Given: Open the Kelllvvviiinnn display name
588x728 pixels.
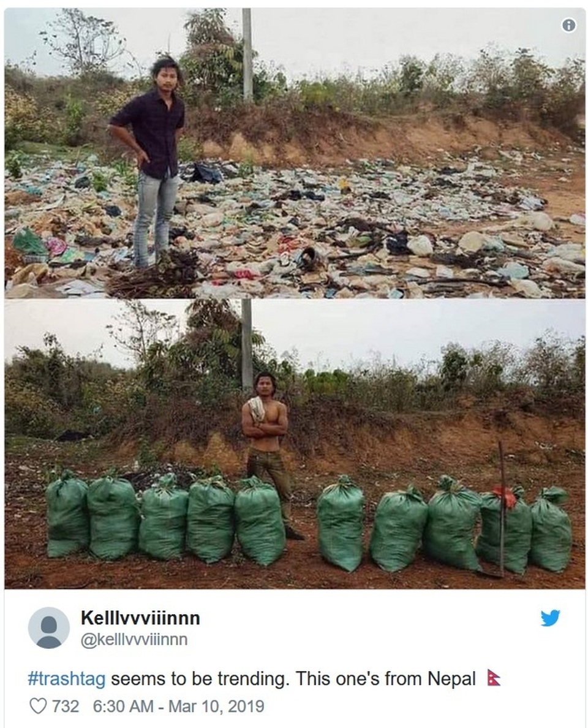Looking at the screenshot, I should click(x=140, y=618).
